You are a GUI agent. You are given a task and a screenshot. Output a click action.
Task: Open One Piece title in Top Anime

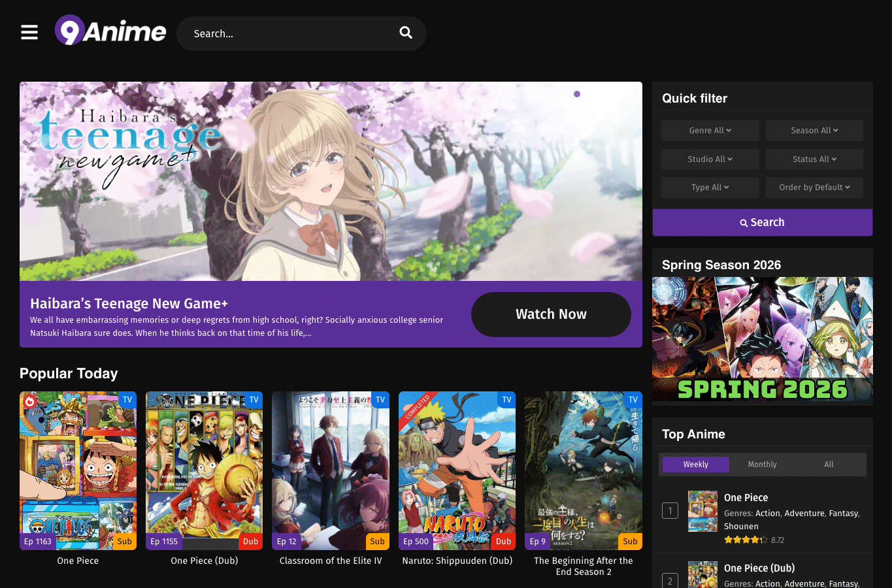click(x=746, y=497)
